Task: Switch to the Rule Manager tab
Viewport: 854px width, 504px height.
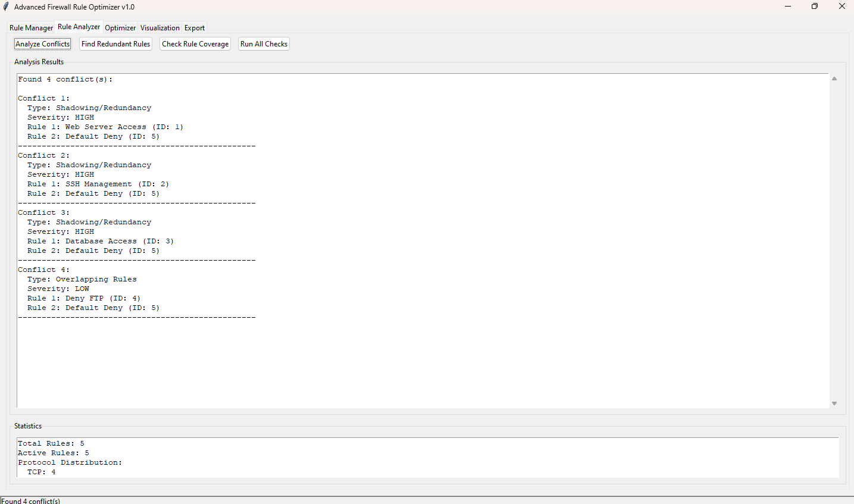Action: click(x=31, y=28)
